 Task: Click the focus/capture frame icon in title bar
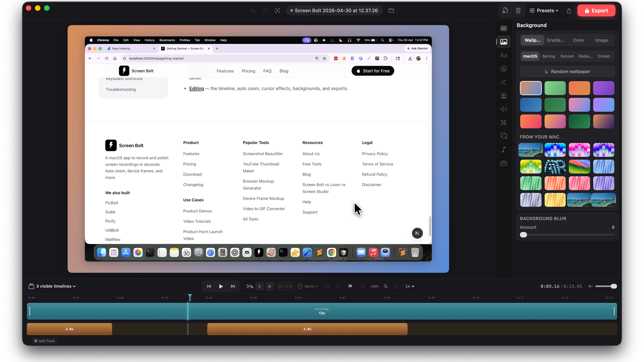[277, 11]
